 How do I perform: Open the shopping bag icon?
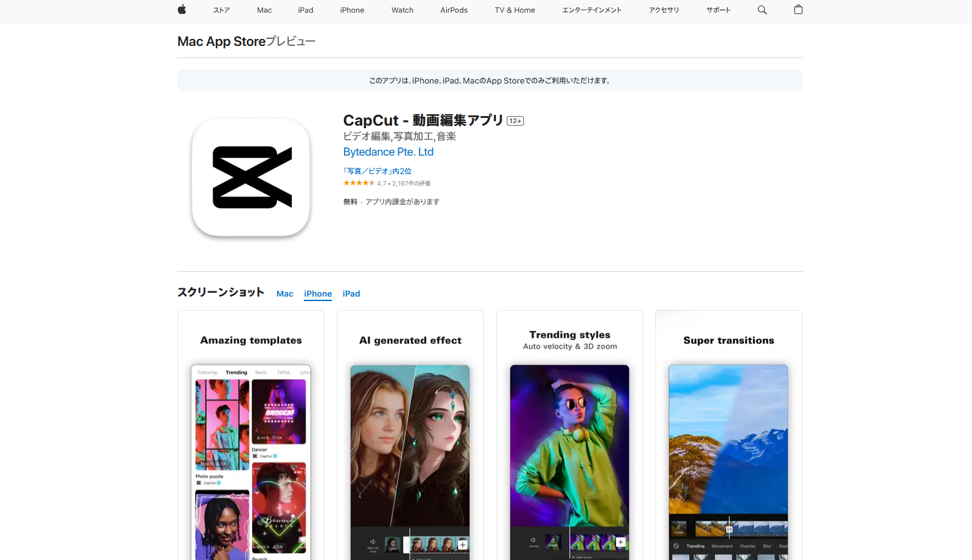click(x=798, y=10)
